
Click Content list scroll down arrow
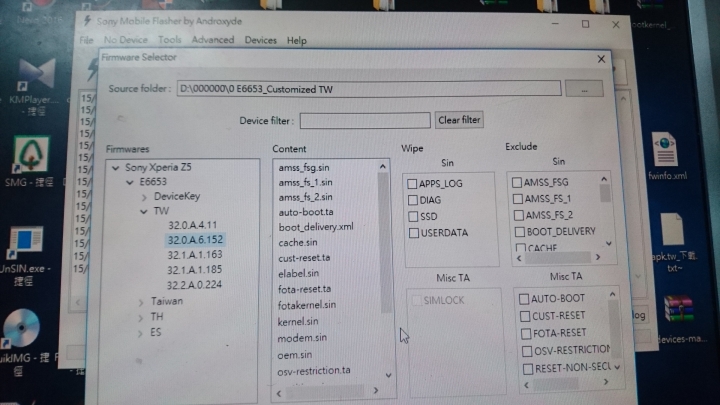tap(388, 375)
